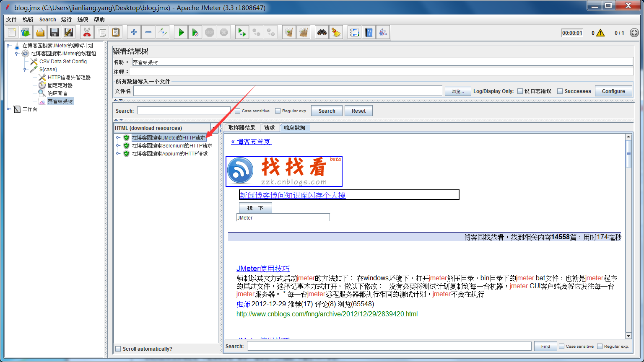
Task: Open the HTML (download resources) renderer dropdown
Action: [x=167, y=128]
